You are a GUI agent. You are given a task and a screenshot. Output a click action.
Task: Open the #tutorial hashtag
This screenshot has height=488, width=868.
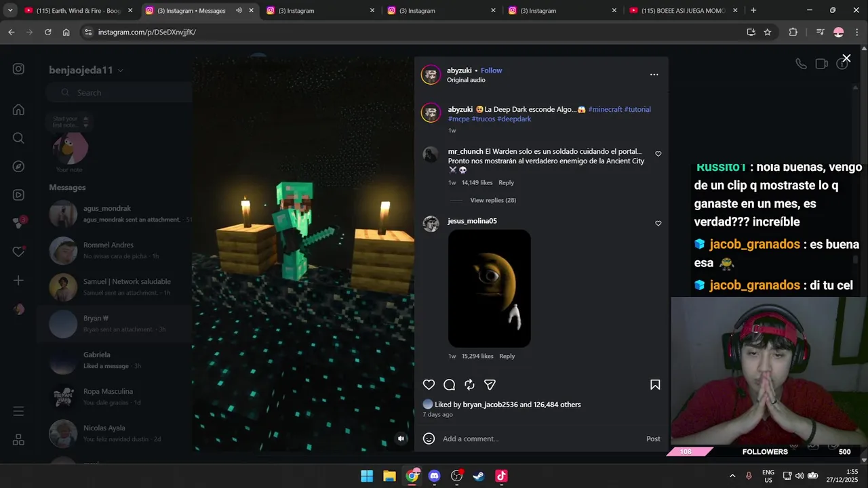(637, 109)
